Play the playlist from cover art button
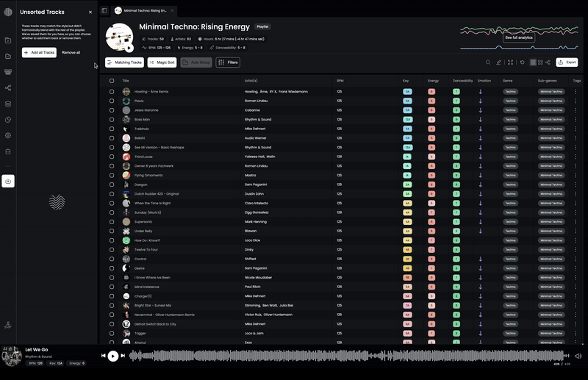The image size is (588, 380). click(x=129, y=48)
